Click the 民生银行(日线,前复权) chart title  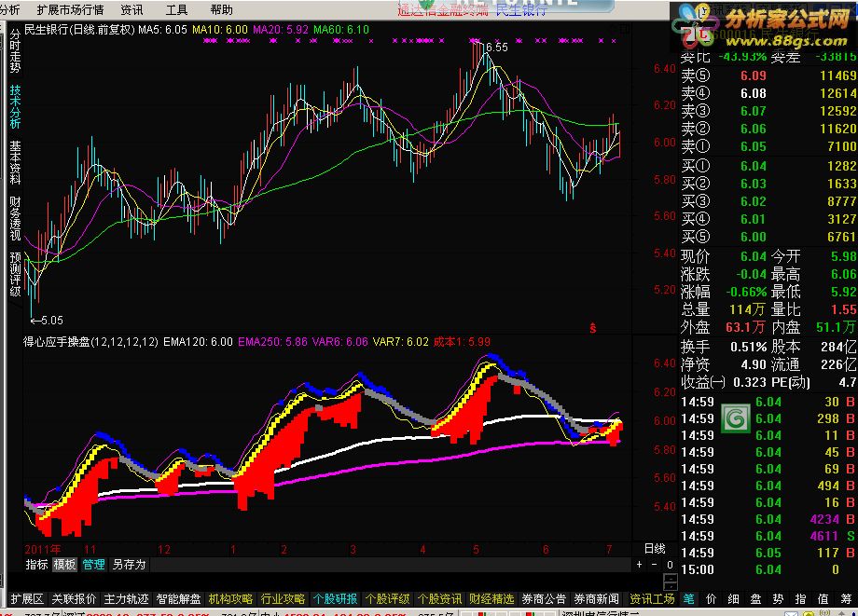point(79,30)
